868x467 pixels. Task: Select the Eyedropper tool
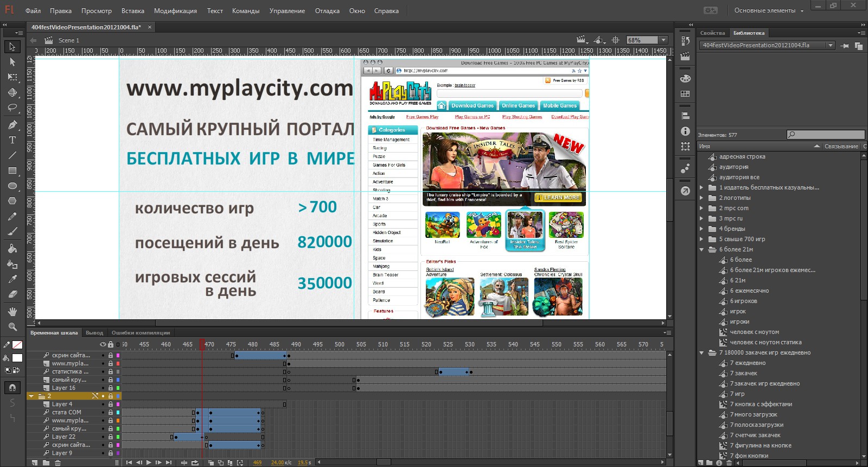click(12, 279)
